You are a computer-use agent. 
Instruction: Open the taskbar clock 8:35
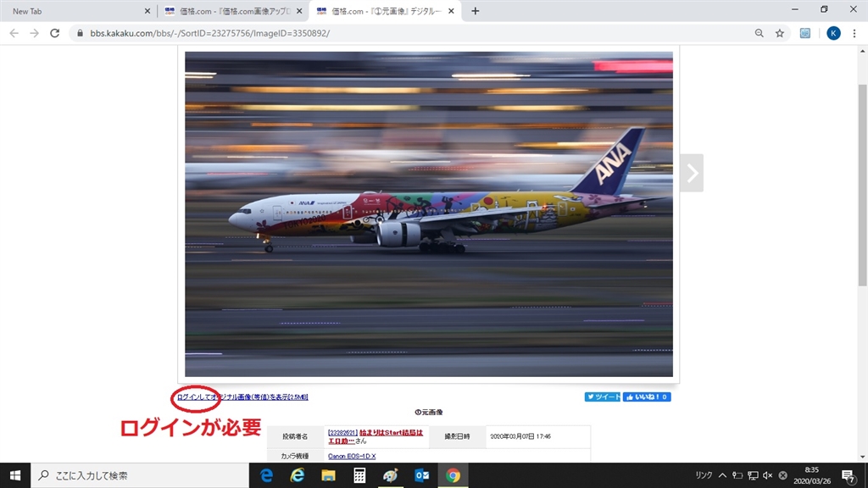pyautogui.click(x=811, y=475)
